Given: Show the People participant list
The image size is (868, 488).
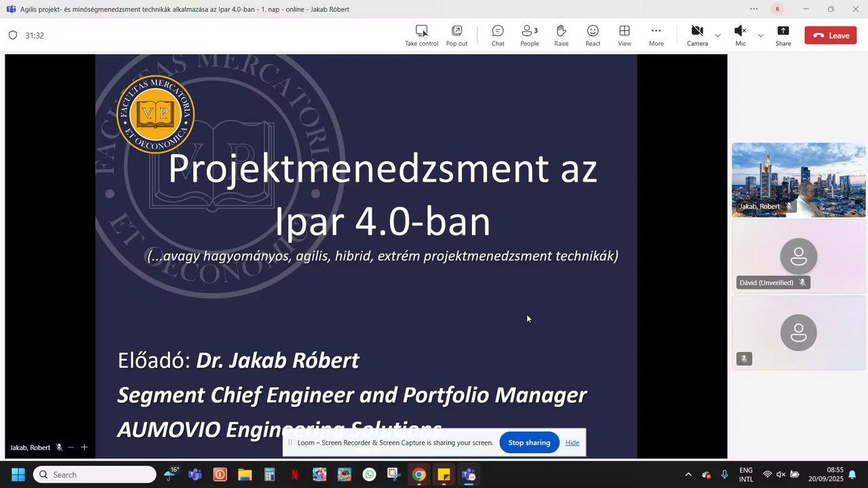Looking at the screenshot, I should pyautogui.click(x=530, y=35).
